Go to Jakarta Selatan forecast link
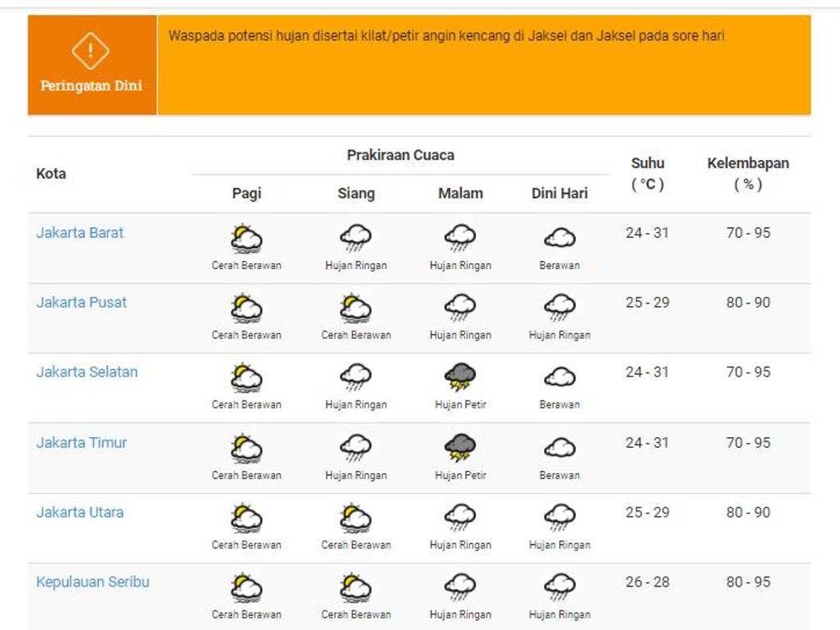Viewport: 840px width, 630px height. [x=87, y=372]
